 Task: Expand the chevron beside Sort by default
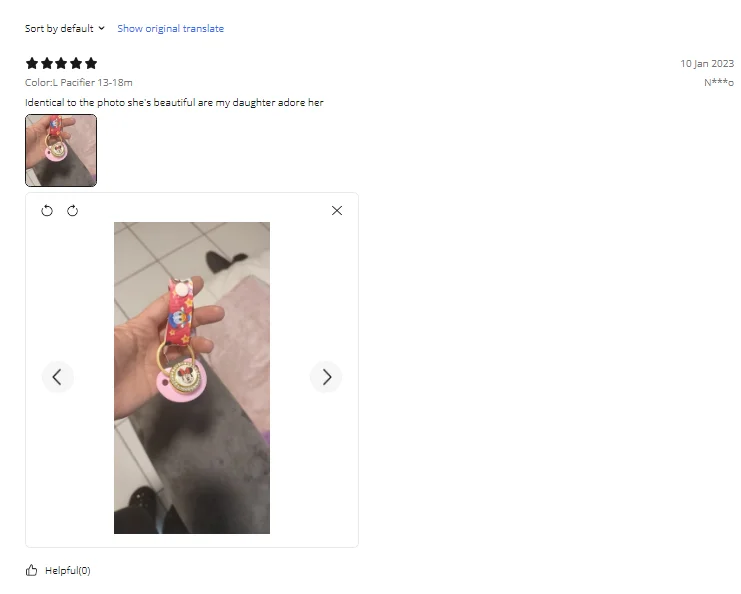pyautogui.click(x=101, y=28)
